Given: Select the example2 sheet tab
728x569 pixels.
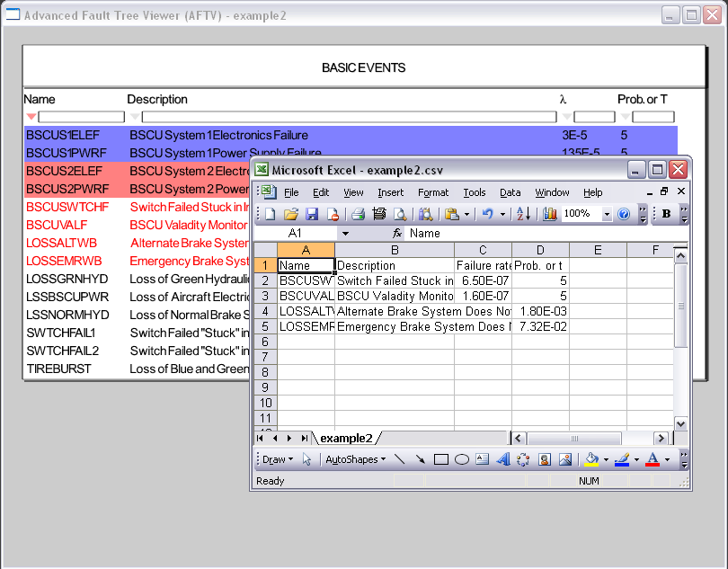Looking at the screenshot, I should (x=346, y=438).
